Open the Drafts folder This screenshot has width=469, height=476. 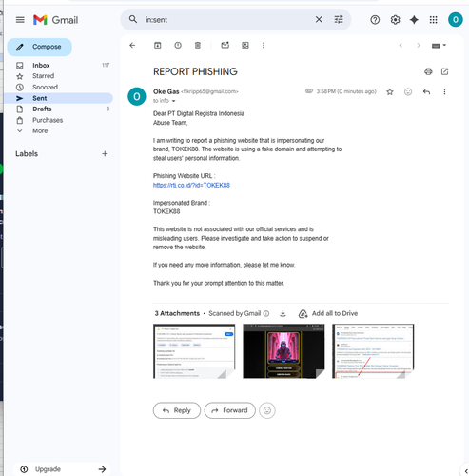pyautogui.click(x=59, y=109)
